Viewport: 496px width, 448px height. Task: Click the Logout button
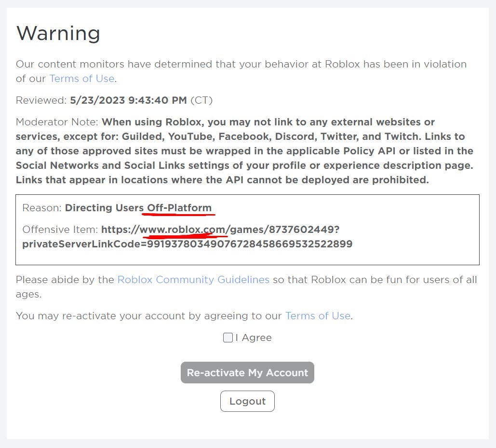tap(247, 401)
